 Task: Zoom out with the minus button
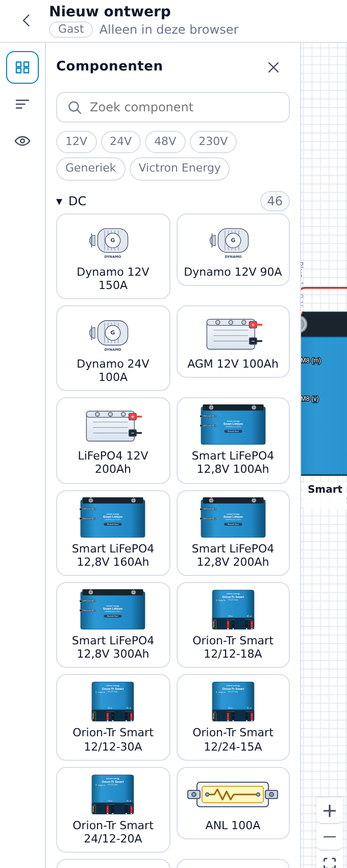330,837
